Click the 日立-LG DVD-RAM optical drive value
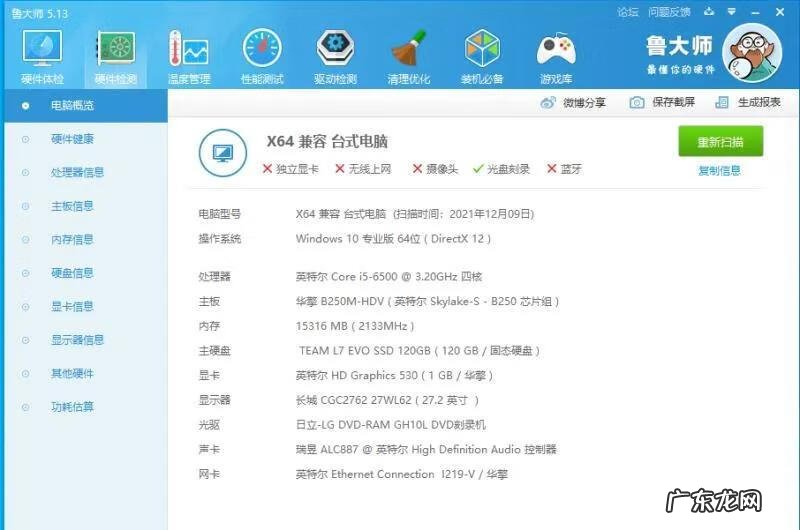800x530 pixels. pos(391,424)
